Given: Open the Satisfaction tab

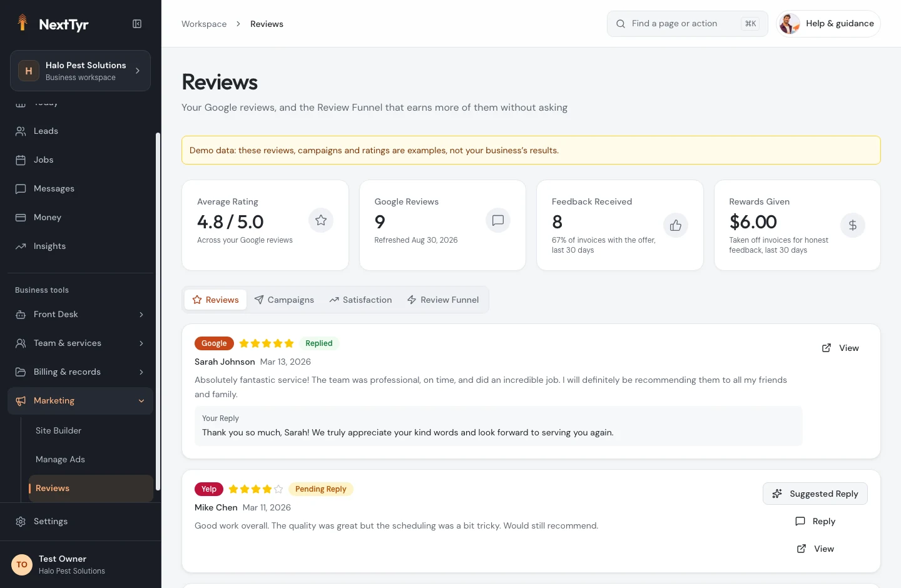Looking at the screenshot, I should 360,300.
